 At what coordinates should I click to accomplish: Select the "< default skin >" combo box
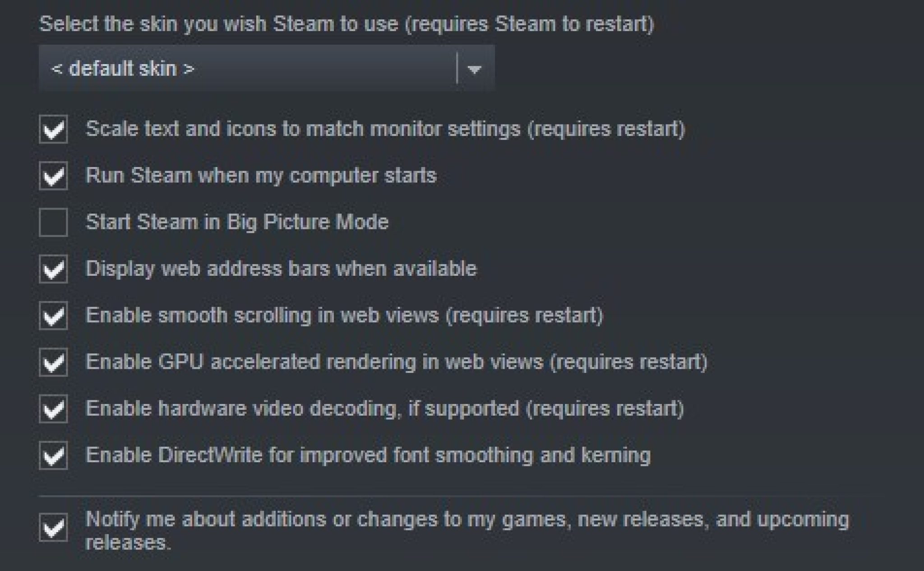(x=266, y=68)
